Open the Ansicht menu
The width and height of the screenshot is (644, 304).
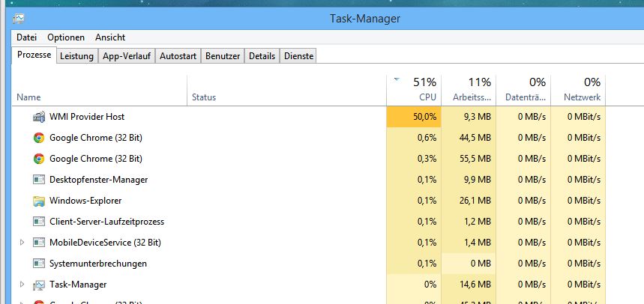pyautogui.click(x=110, y=37)
